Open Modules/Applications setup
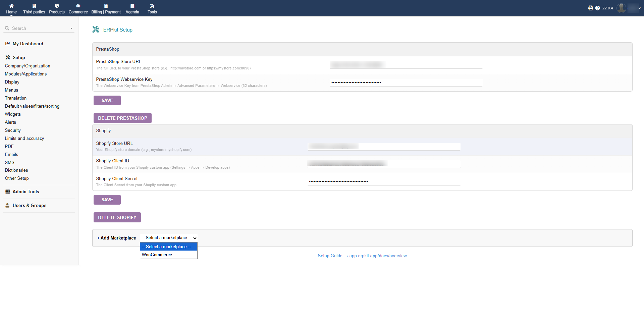Screen dimensions: 644x320 coord(26,74)
